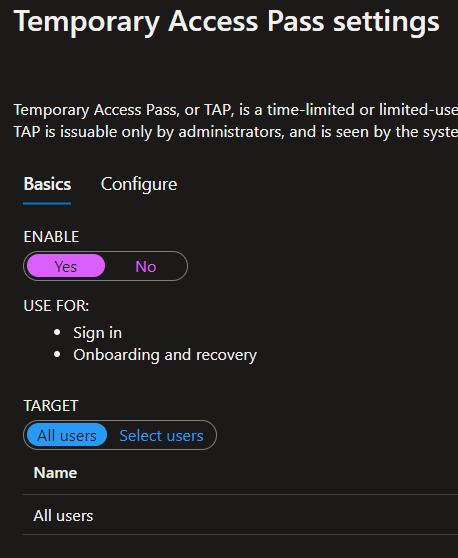The height and width of the screenshot is (558, 458).
Task: Choose Select users as target
Action: coord(161,436)
